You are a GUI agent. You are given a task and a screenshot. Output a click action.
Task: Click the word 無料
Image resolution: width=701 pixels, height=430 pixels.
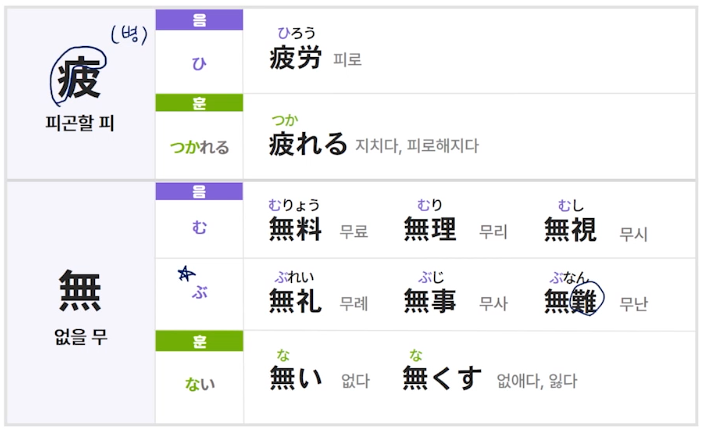click(296, 230)
